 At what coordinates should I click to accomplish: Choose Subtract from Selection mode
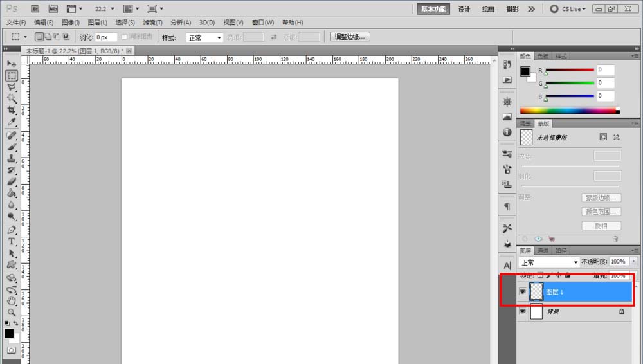(57, 37)
